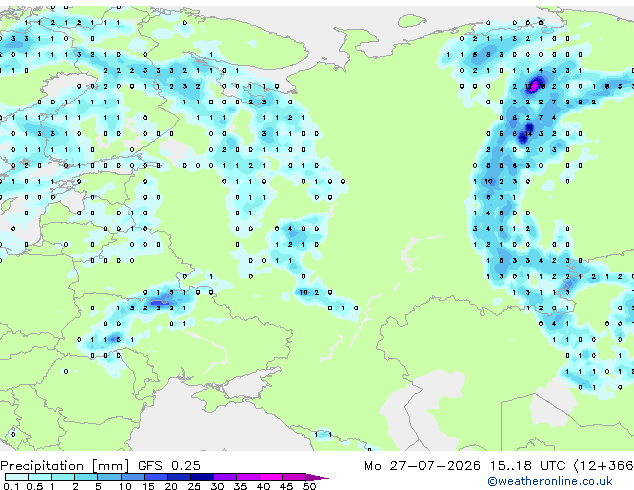Click the '15..18 UTC' time range text

click(x=527, y=466)
